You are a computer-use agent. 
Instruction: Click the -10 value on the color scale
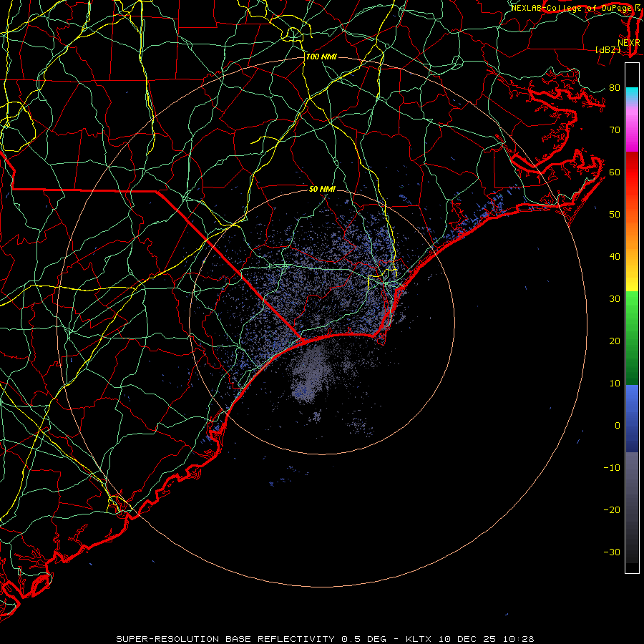[x=612, y=468]
